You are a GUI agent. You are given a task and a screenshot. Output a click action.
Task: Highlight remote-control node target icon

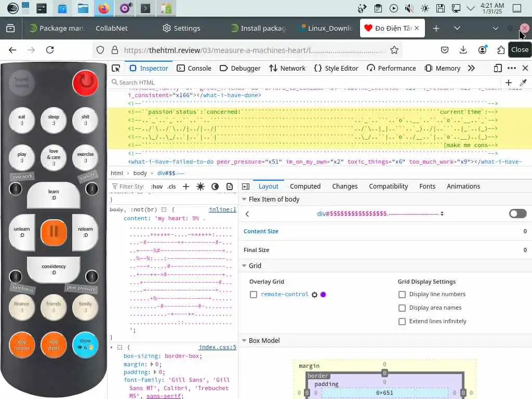click(x=314, y=295)
